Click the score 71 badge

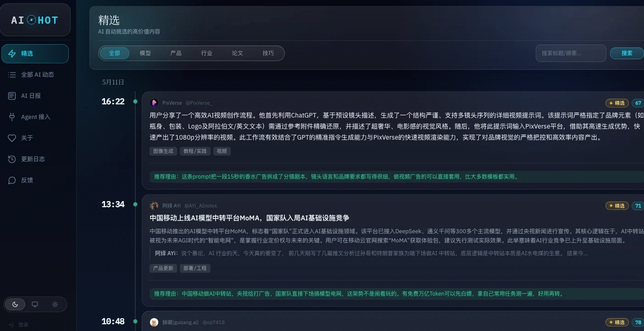pos(638,206)
